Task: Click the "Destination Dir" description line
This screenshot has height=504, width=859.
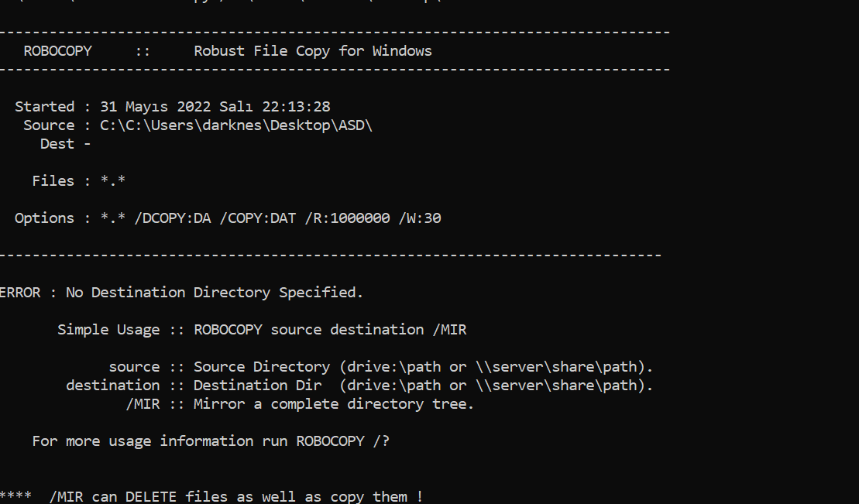Action: pos(423,386)
